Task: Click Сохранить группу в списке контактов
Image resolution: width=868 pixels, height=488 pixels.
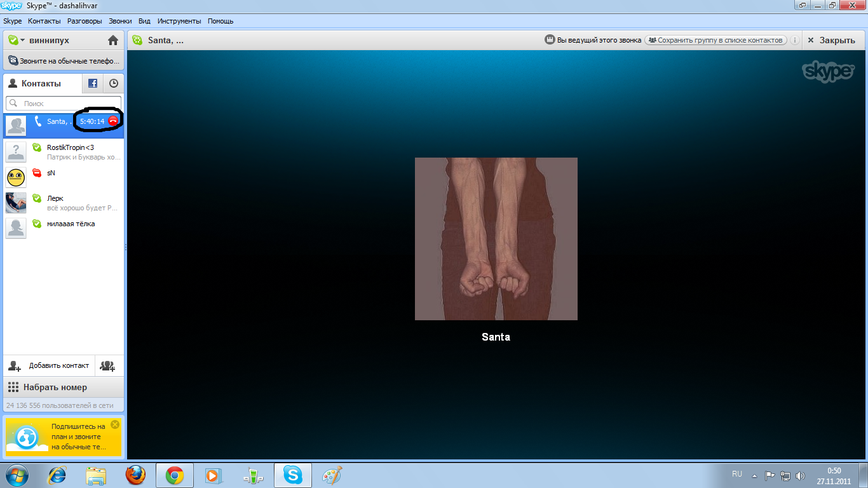Action: click(716, 40)
